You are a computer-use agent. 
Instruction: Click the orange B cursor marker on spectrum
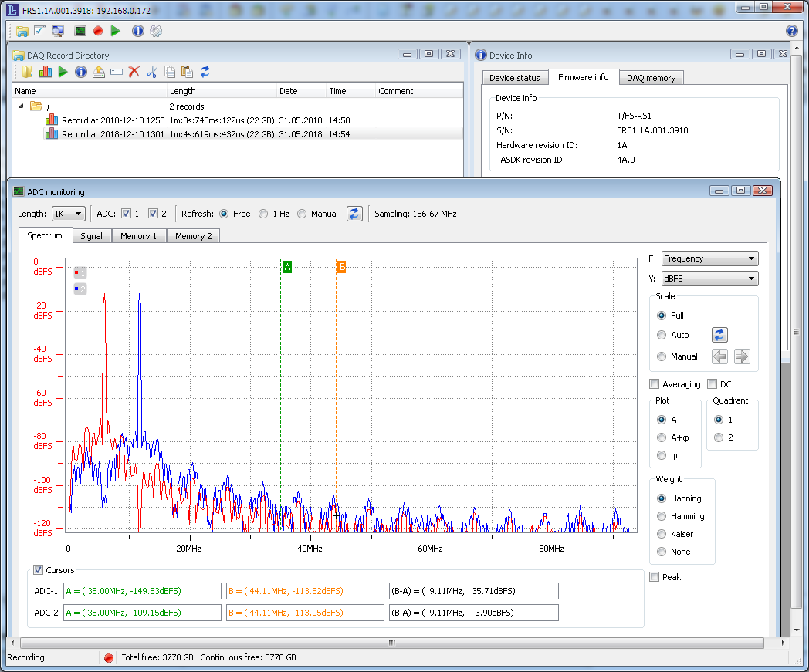click(341, 267)
